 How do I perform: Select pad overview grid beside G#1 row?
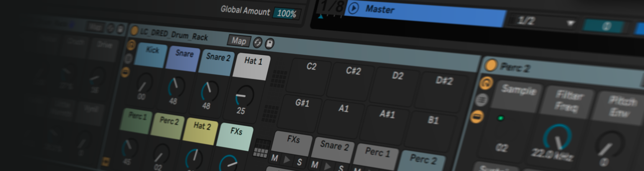pos(270,114)
